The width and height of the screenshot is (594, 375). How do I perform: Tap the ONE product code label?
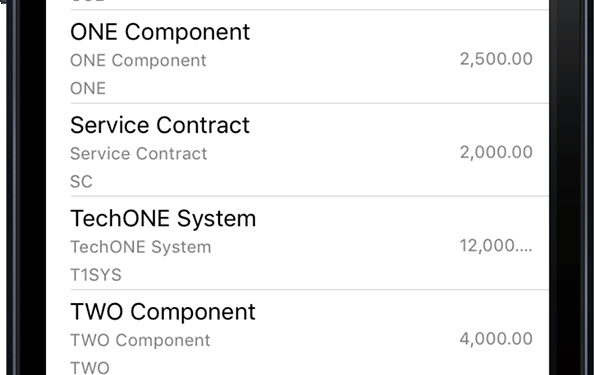(88, 89)
